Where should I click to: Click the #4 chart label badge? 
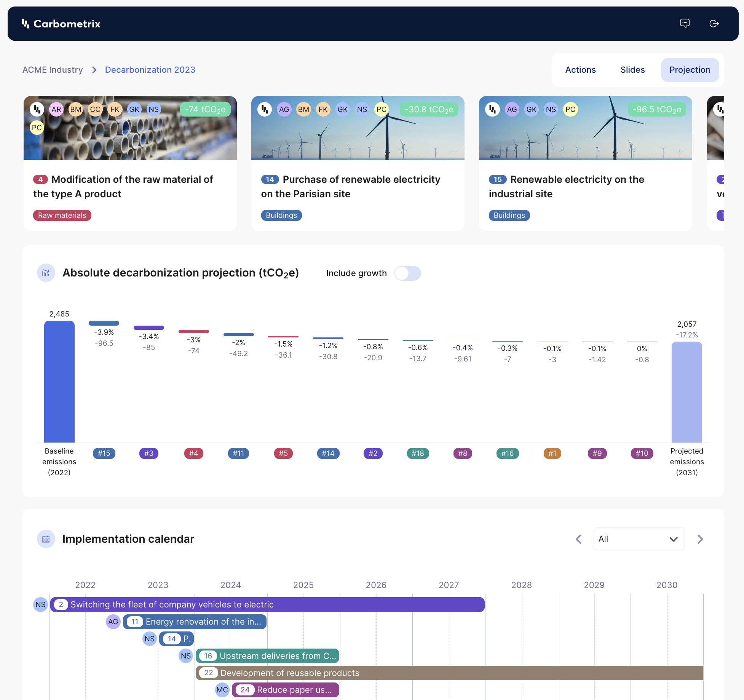pos(194,453)
